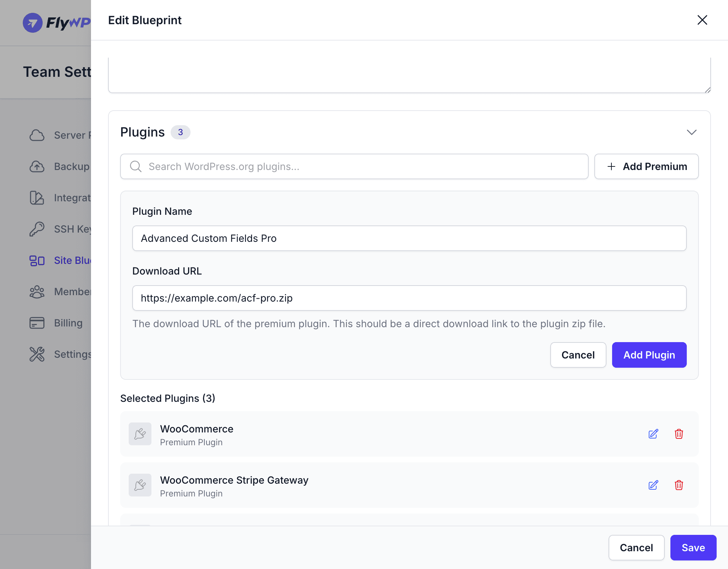Click the Add Premium button
The height and width of the screenshot is (569, 728).
point(646,166)
